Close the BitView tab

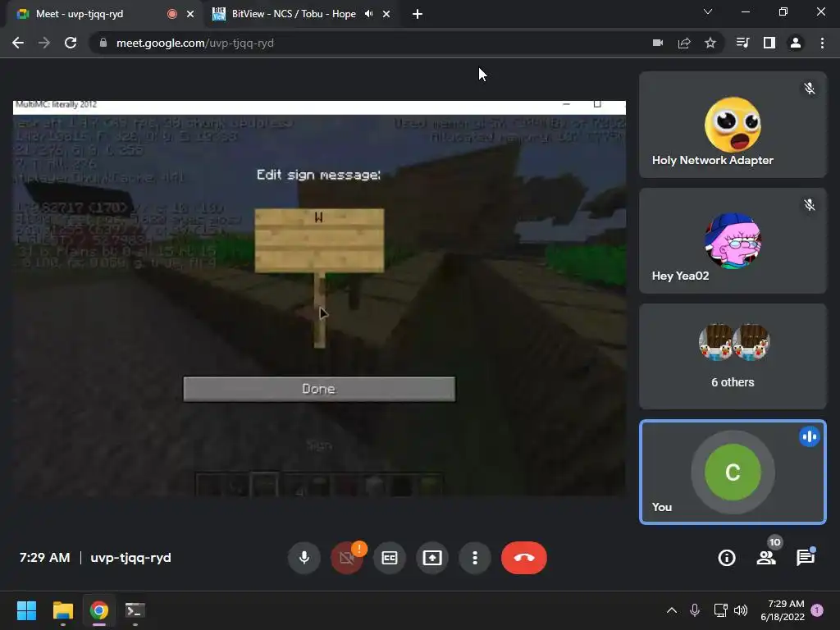point(386,14)
